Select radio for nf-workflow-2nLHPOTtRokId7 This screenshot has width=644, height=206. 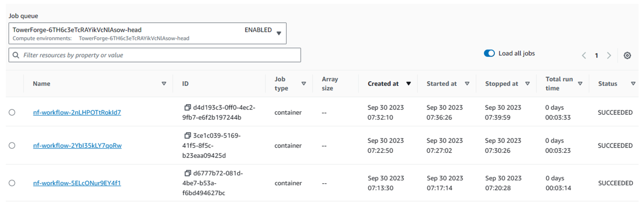[x=12, y=112]
